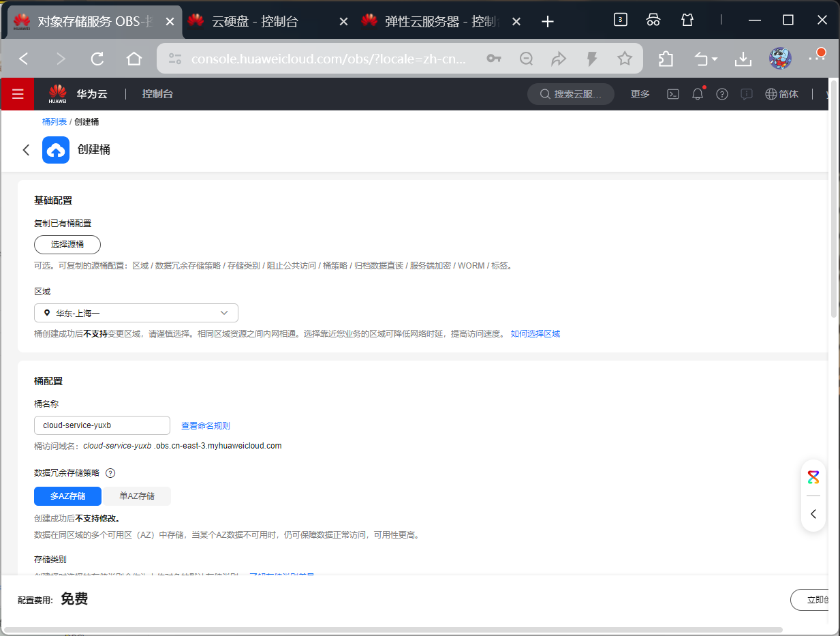Click the zoom-out magnifier icon
The image size is (840, 636).
[526, 59]
